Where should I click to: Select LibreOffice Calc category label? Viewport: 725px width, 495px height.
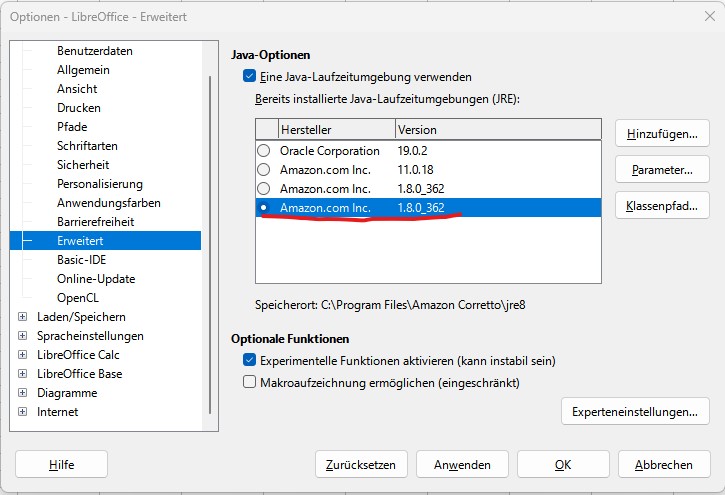point(78,354)
